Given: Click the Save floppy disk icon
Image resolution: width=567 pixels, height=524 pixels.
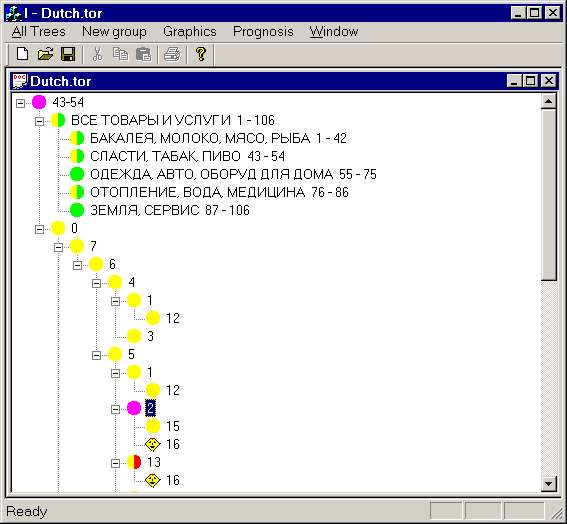Looking at the screenshot, I should pos(68,54).
